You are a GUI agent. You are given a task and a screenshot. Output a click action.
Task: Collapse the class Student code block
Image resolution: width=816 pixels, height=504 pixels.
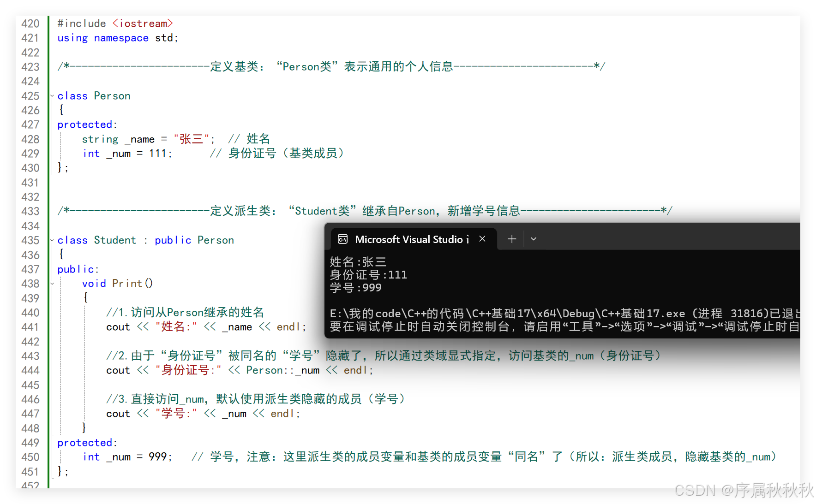[52, 240]
